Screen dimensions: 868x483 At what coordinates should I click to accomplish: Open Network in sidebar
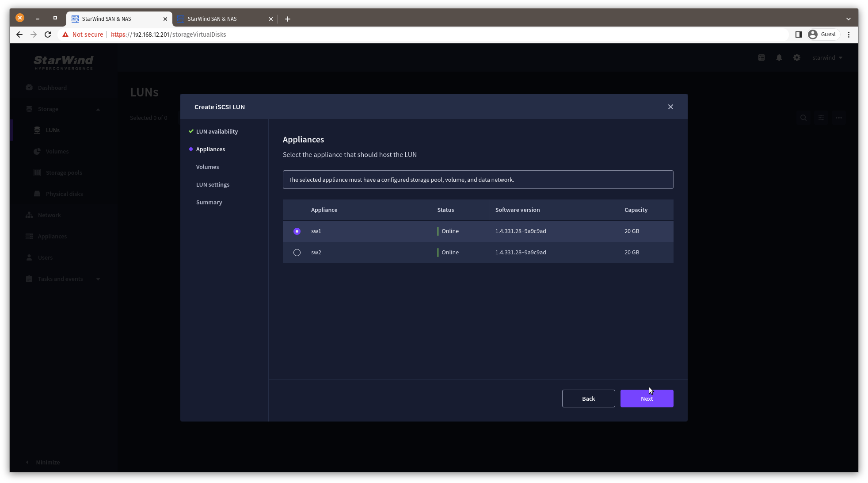click(x=49, y=215)
